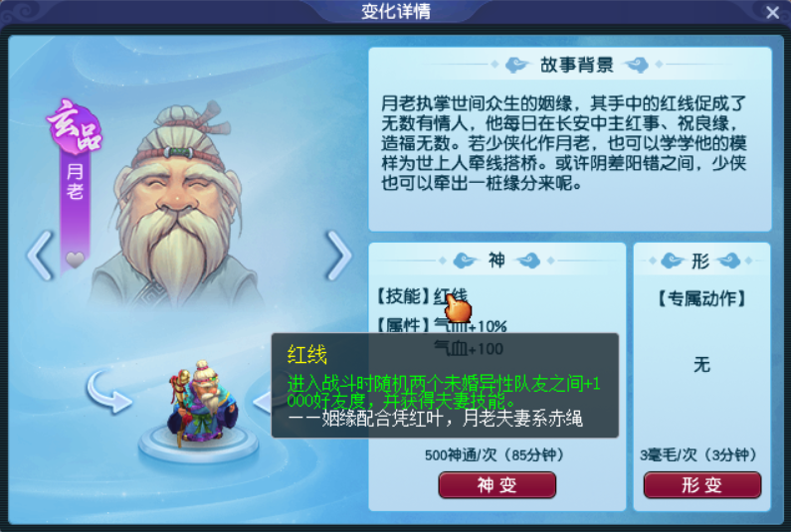
Task: Click the 【专属动作】 label
Action: (x=701, y=298)
